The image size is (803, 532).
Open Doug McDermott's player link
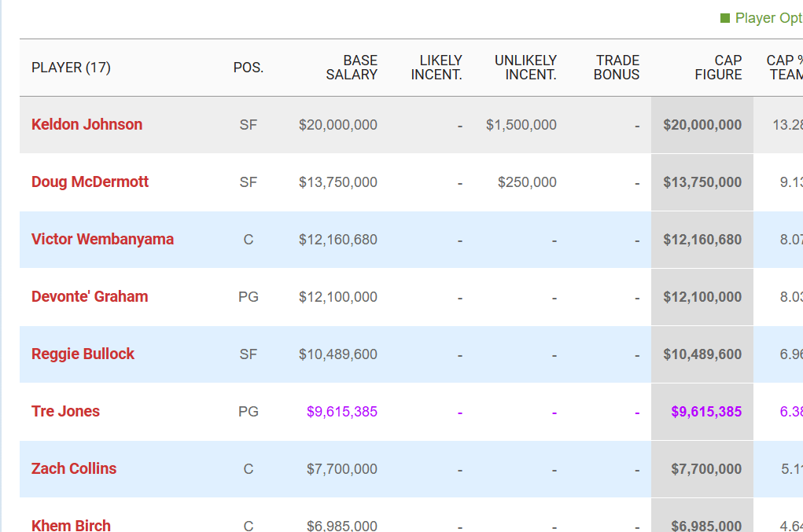point(90,182)
